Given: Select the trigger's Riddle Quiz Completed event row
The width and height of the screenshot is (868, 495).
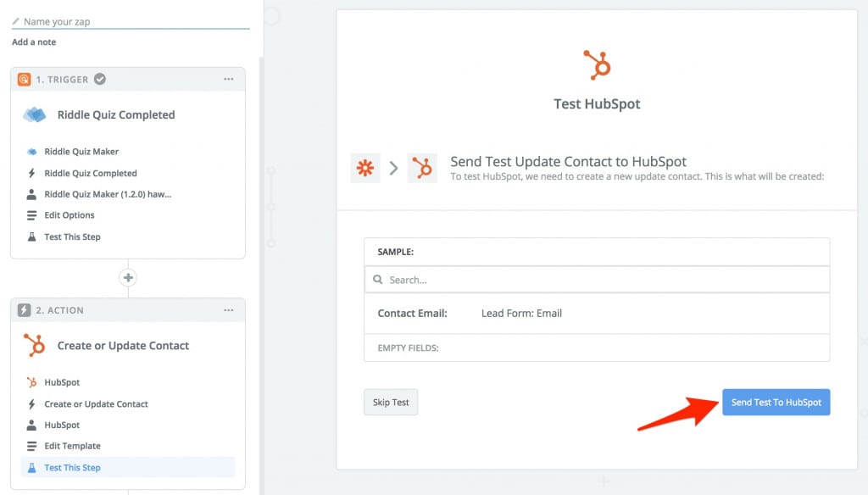Looking at the screenshot, I should coord(128,173).
